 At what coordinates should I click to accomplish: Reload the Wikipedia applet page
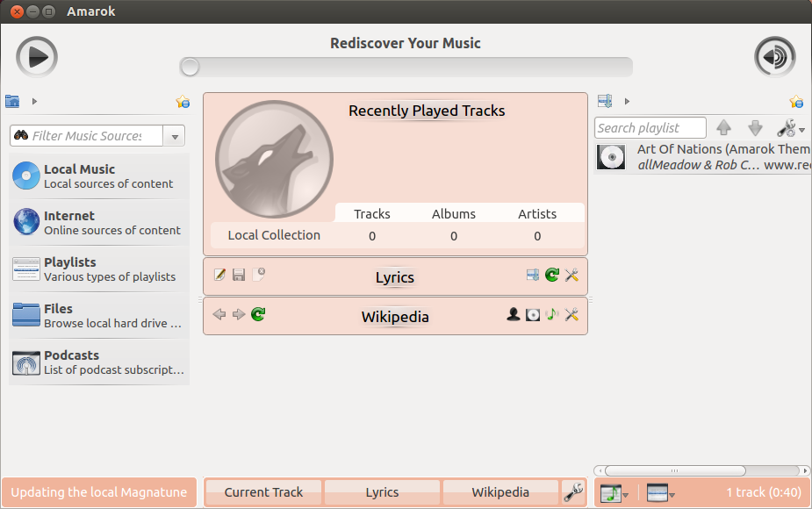point(258,314)
